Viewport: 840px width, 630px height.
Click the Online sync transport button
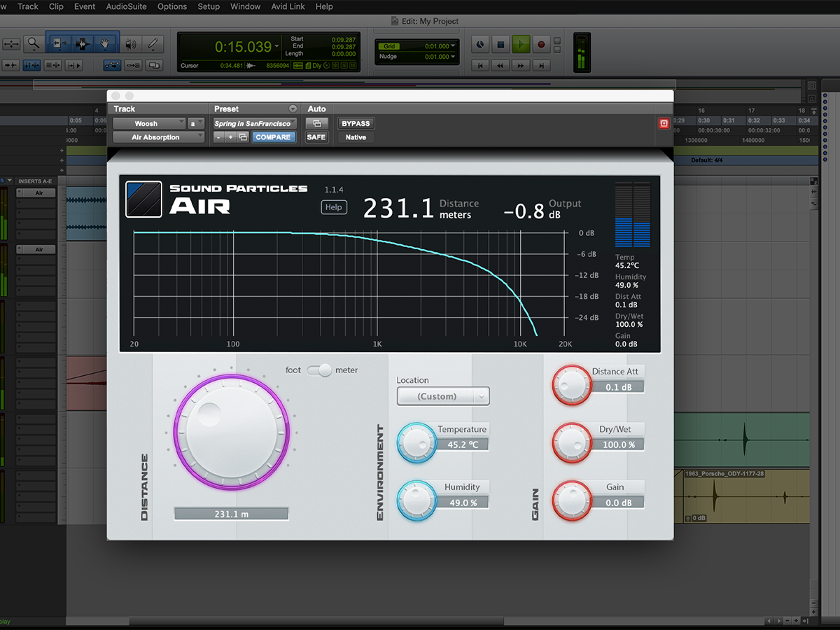pyautogui.click(x=480, y=44)
